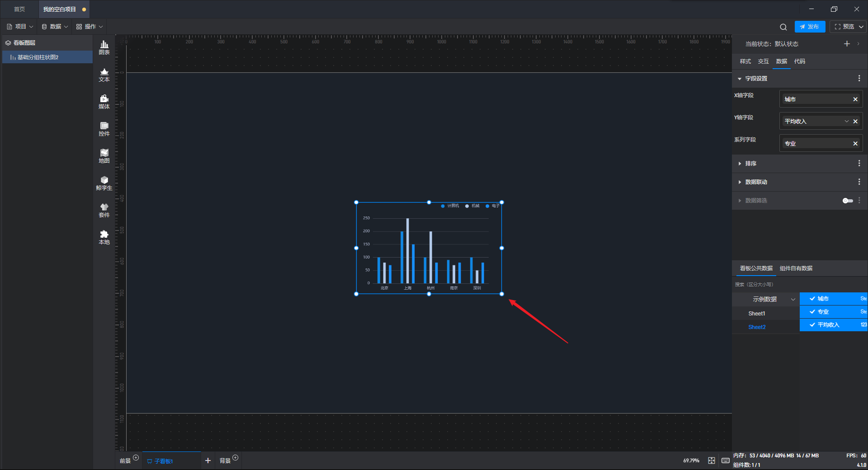The height and width of the screenshot is (470, 868).
Task: Select the 基础分组柱状图2 layer
Action: pyautogui.click(x=47, y=57)
